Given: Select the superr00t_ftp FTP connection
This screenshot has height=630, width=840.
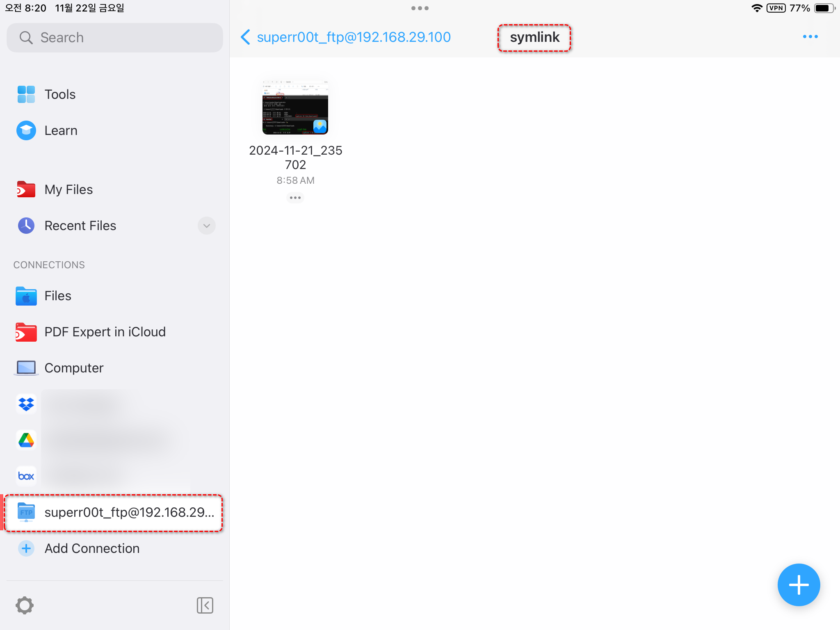Looking at the screenshot, I should pyautogui.click(x=113, y=512).
